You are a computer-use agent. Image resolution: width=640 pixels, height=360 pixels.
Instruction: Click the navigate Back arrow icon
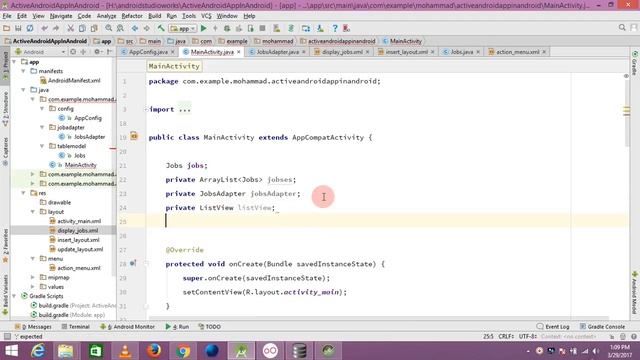click(x=135, y=28)
